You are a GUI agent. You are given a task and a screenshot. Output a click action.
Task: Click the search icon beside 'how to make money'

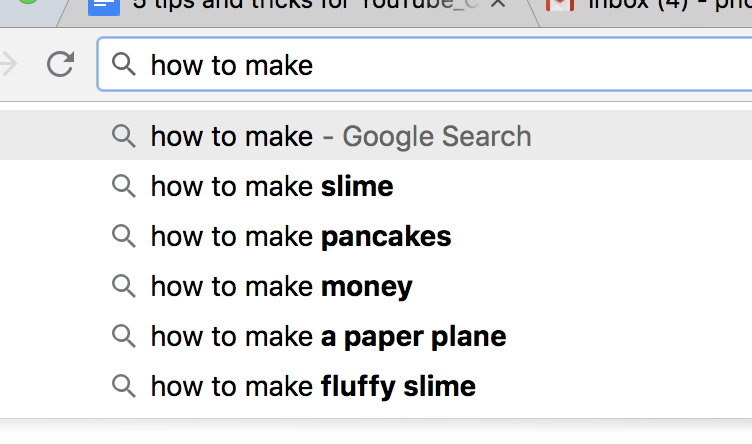(124, 286)
